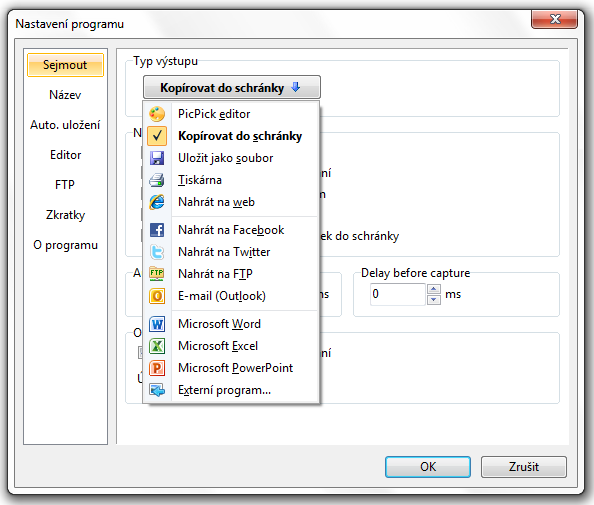Image resolution: width=594 pixels, height=505 pixels.
Task: Cancel with the Zrušit button
Action: pyautogui.click(x=524, y=467)
